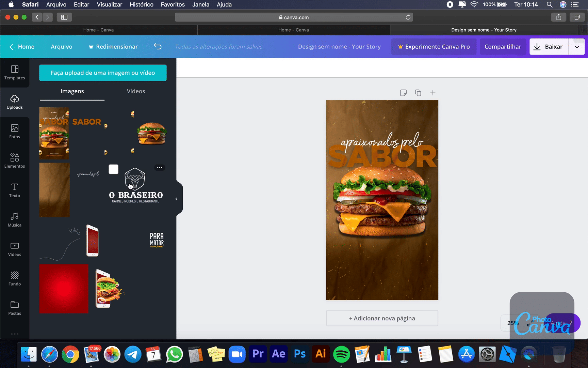The height and width of the screenshot is (368, 588).
Task: Open the Fotos sidebar panel
Action: [15, 132]
